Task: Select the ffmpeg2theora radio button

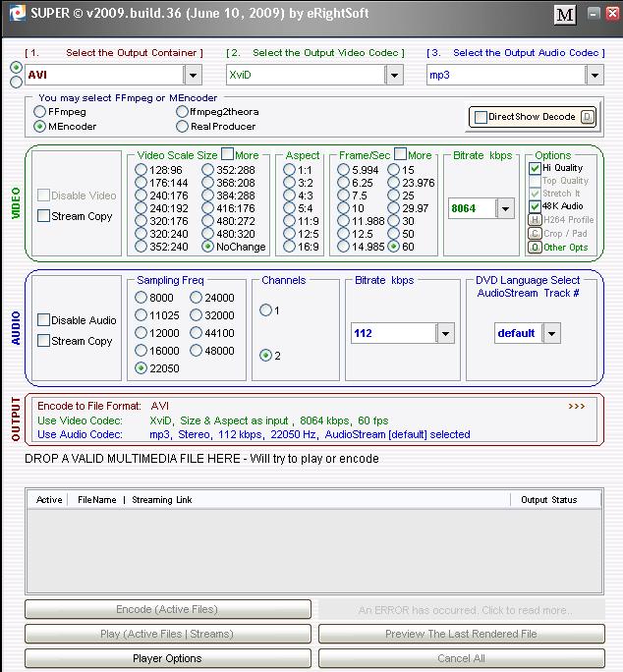Action: [x=182, y=112]
